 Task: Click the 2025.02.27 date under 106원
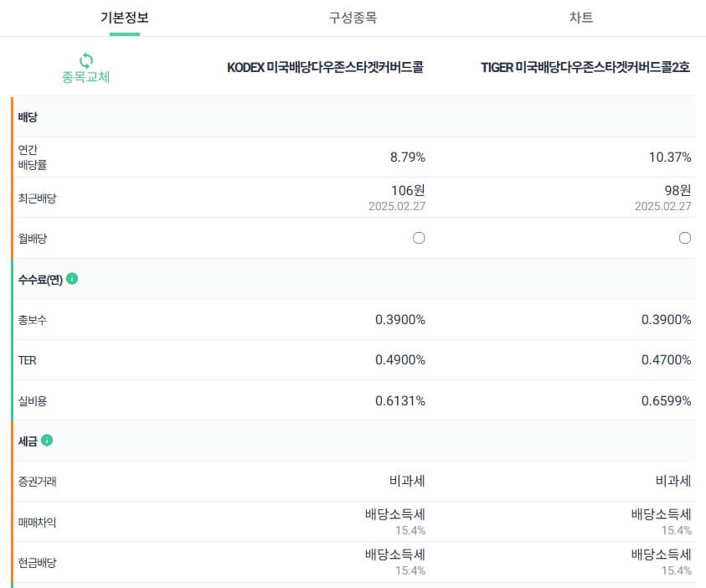397,206
